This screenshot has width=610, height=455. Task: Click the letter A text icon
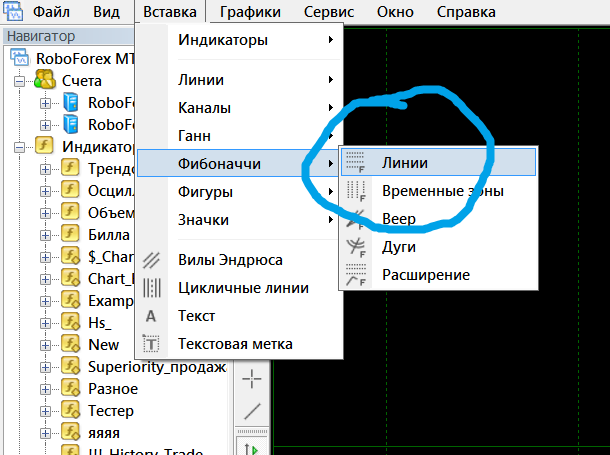[x=151, y=316]
